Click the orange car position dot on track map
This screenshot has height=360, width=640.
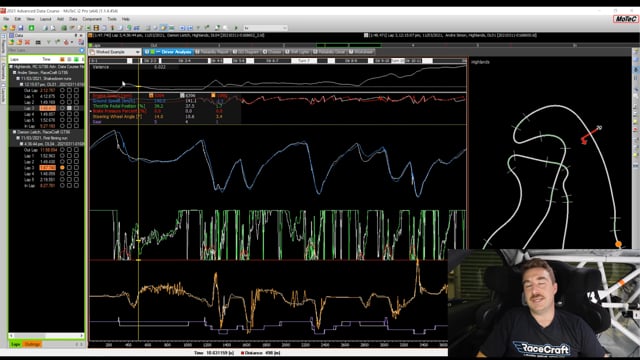pos(618,244)
